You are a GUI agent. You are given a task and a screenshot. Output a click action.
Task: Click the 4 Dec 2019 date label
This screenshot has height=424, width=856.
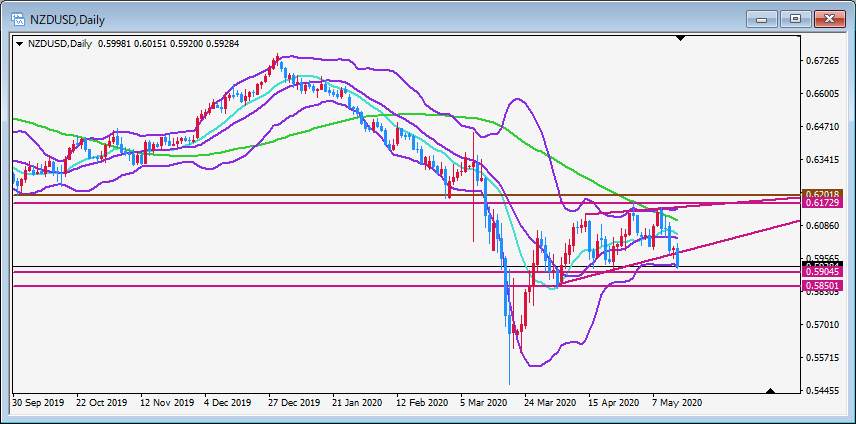[x=228, y=403]
